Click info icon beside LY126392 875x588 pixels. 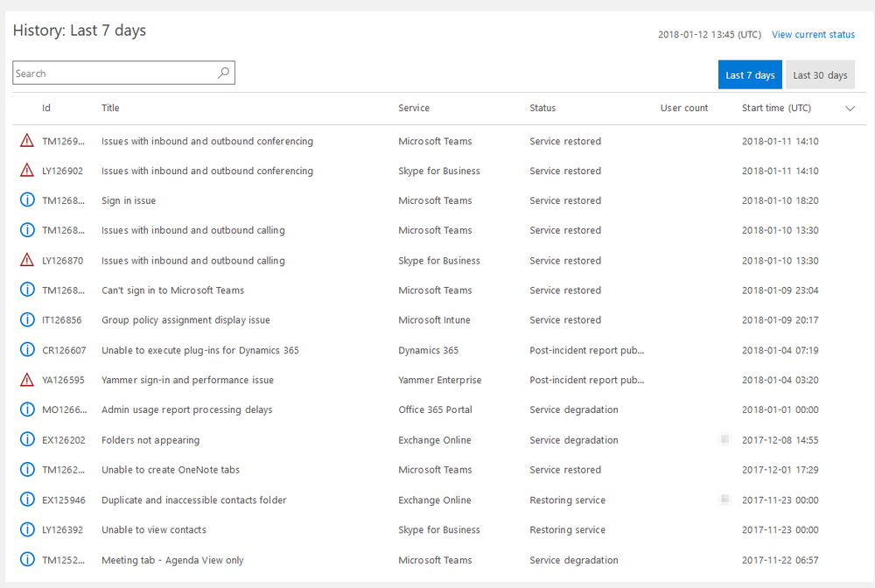tap(27, 528)
